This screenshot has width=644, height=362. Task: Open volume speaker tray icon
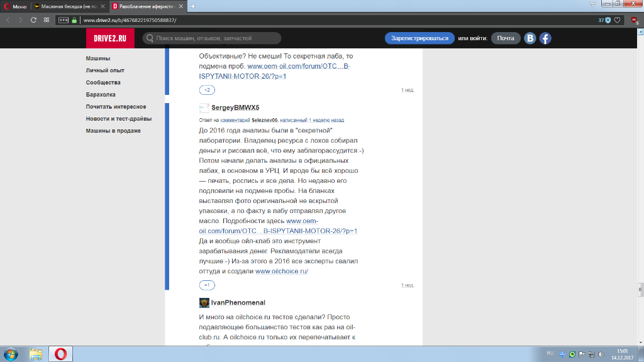(602, 354)
